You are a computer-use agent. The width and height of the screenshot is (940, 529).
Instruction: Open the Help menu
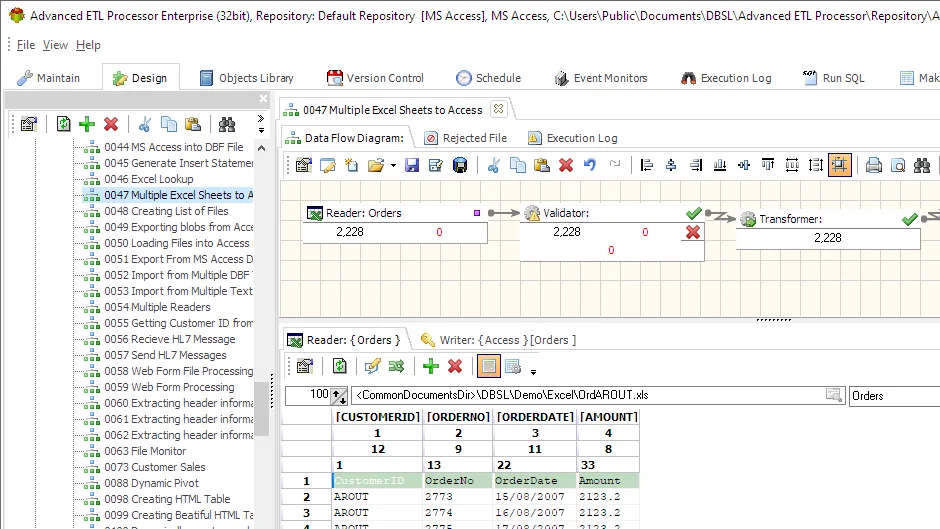coord(88,45)
